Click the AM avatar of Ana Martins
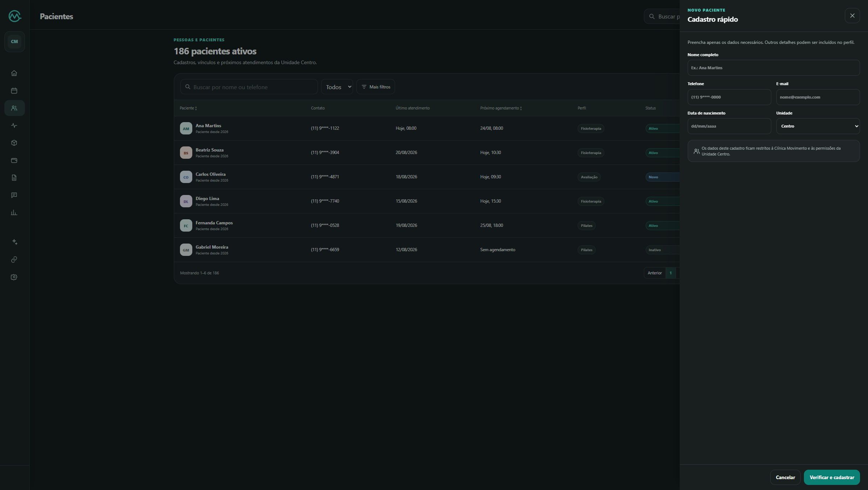868x490 pixels. point(186,128)
